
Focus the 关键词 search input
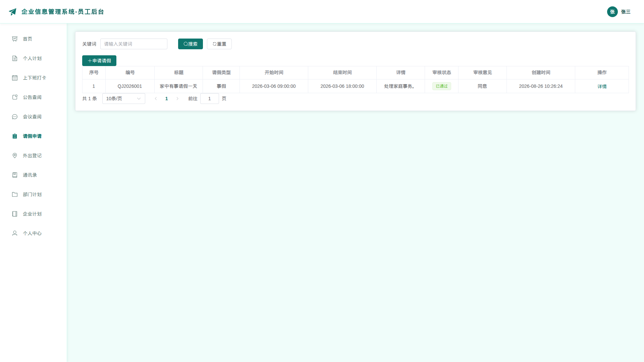coord(134,44)
